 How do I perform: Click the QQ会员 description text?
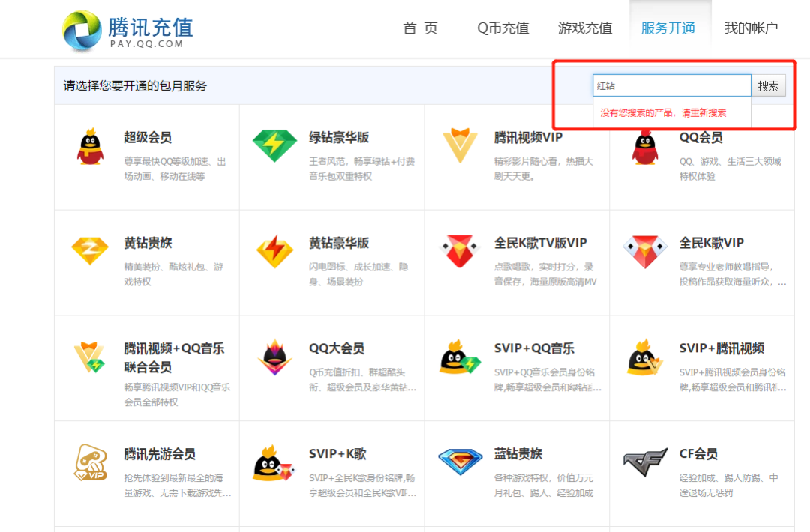[730, 169]
